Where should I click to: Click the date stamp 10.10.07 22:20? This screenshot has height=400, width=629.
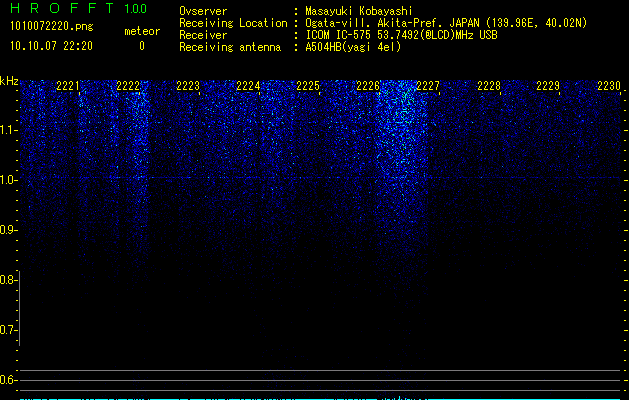pyautogui.click(x=51, y=46)
